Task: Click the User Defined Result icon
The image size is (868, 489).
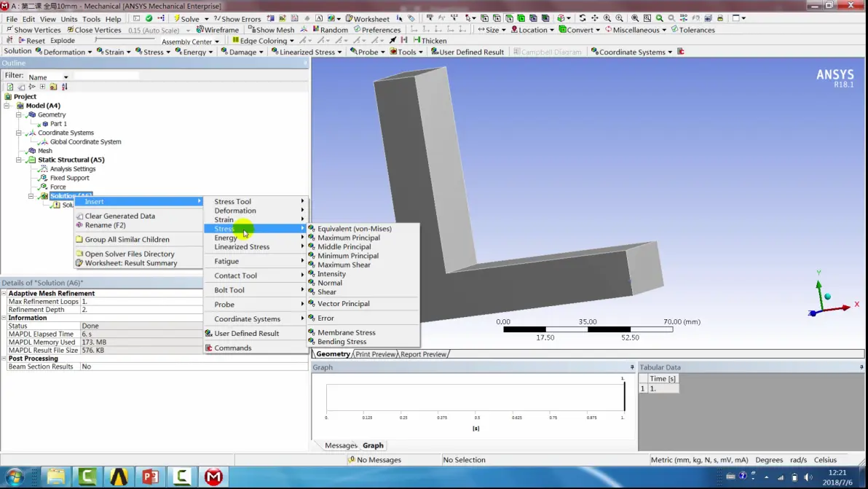Action: click(x=435, y=52)
